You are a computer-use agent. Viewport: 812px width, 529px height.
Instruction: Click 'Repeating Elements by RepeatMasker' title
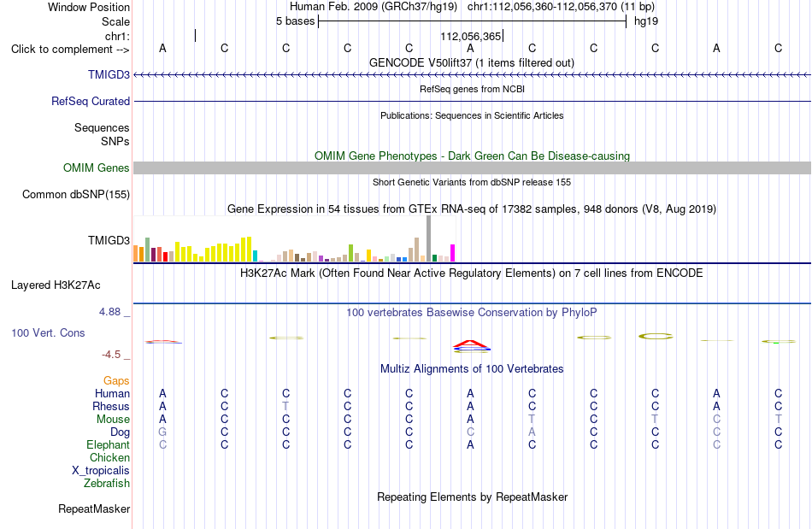point(472,497)
